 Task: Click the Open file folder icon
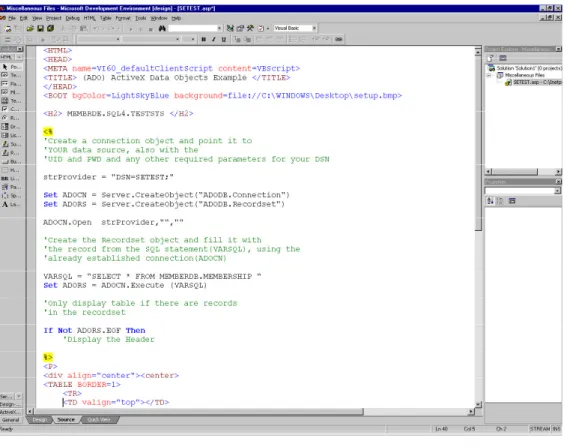pos(30,28)
